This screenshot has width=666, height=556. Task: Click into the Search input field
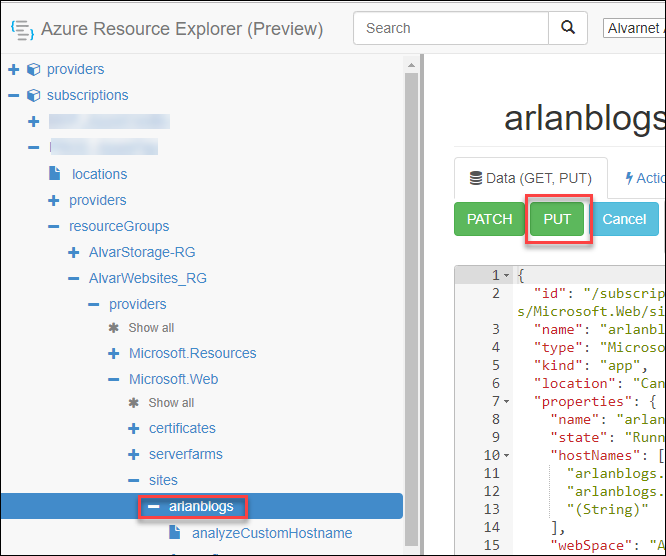click(451, 28)
